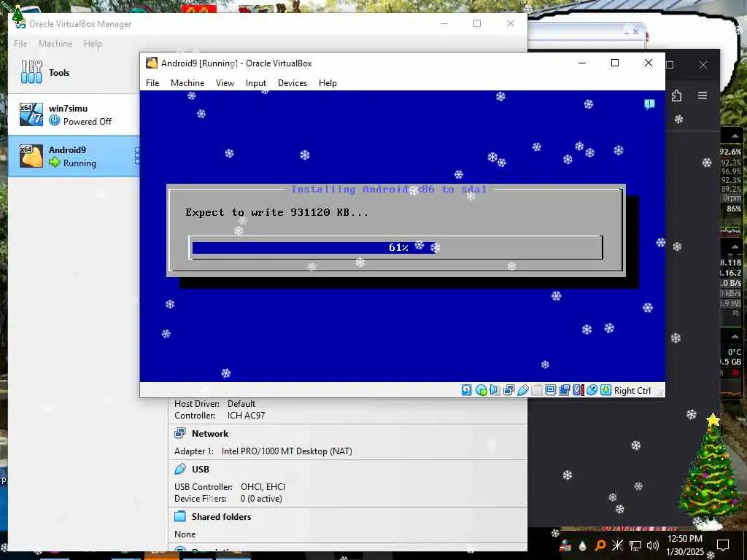Open Machine menu in VirtualBox Manager
Viewport: 747px width, 560px height.
click(x=55, y=43)
